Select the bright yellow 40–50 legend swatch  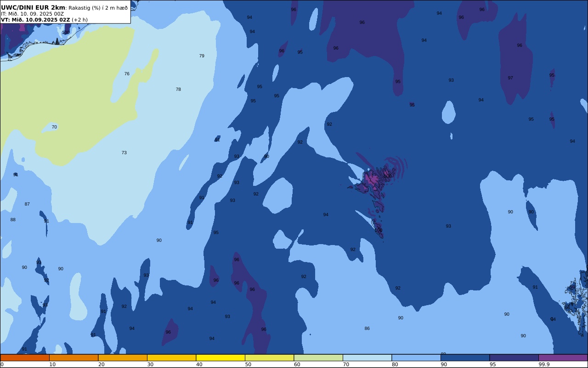[220, 357]
